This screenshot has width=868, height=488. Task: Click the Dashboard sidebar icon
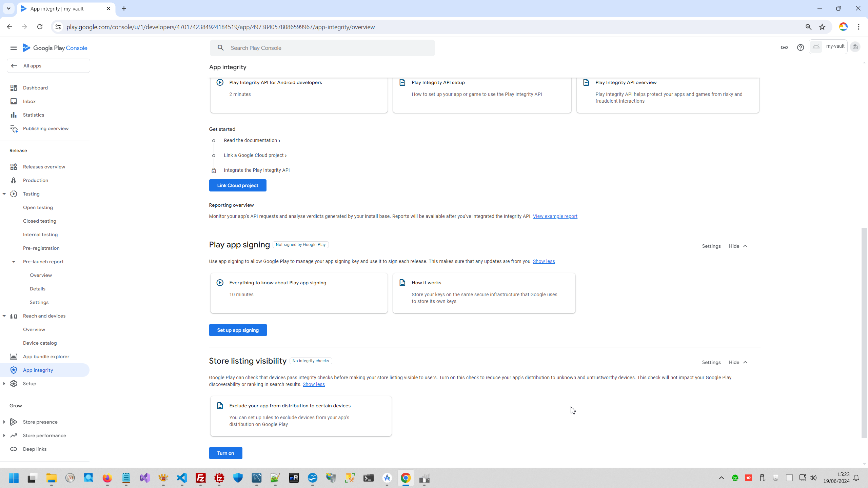pyautogui.click(x=14, y=88)
